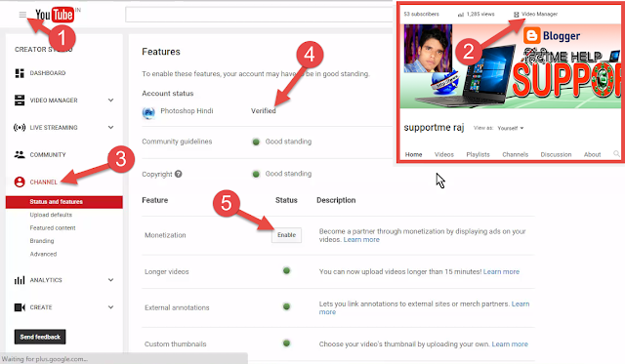
Task: Click the Analytics bar chart icon
Action: (x=20, y=280)
